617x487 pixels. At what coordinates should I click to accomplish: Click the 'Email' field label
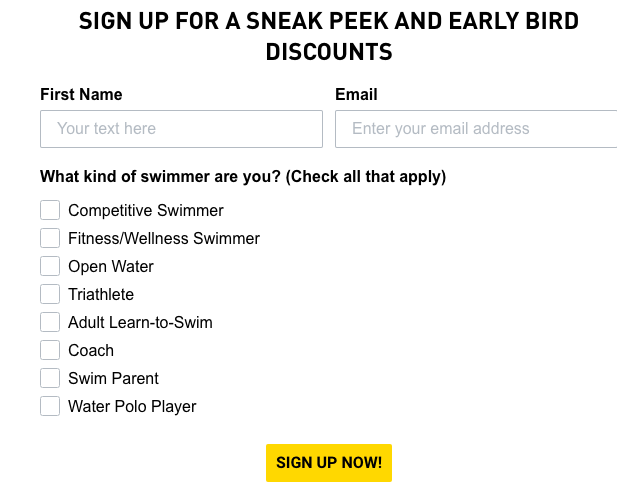[356, 95]
